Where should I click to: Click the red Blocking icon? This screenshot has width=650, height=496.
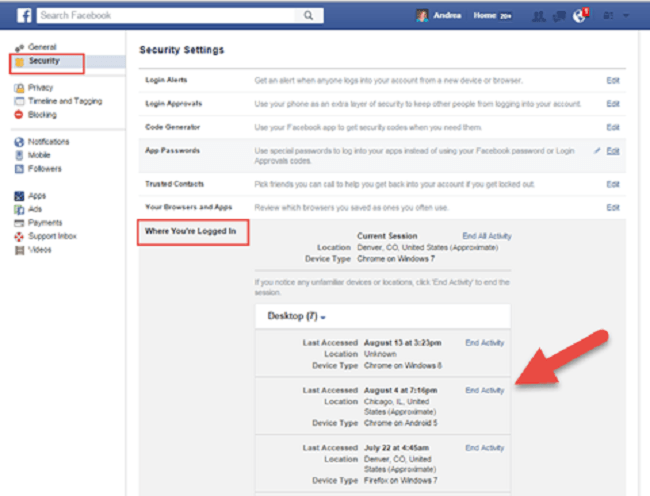click(x=19, y=115)
